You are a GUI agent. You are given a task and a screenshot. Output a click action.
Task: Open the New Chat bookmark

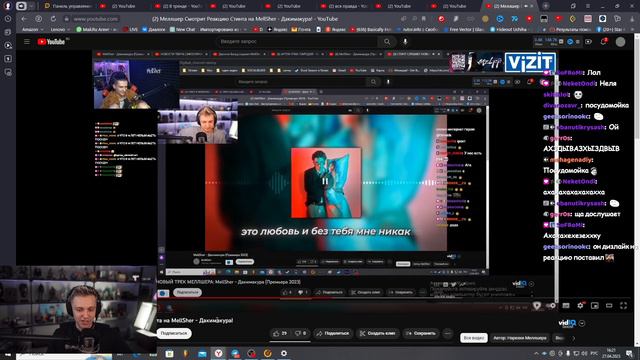[x=182, y=29]
